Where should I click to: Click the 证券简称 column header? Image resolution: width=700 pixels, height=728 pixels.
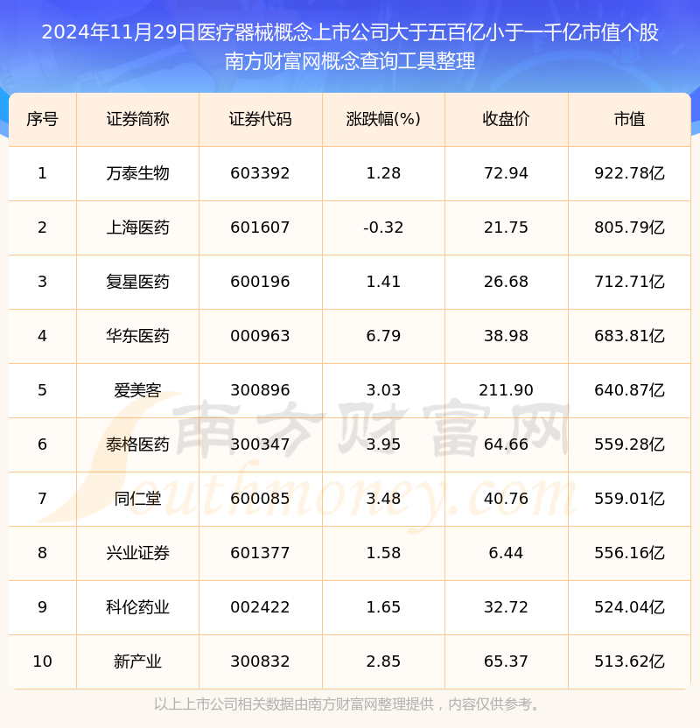click(x=138, y=119)
